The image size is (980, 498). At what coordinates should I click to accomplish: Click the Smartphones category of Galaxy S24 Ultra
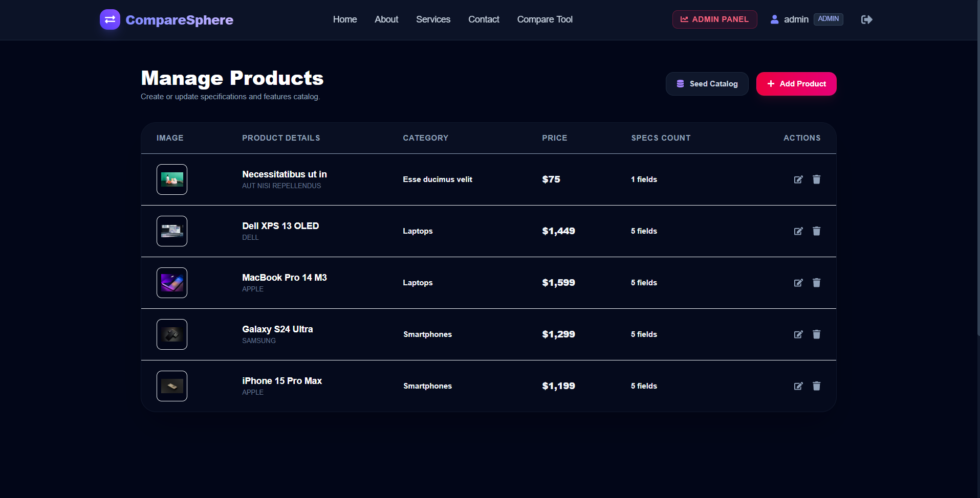point(427,334)
